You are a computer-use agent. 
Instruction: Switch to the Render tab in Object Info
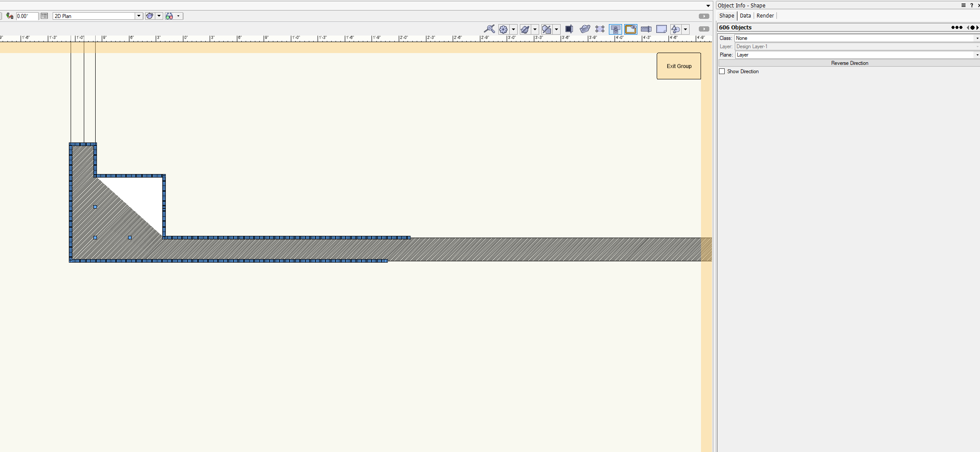coord(765,15)
